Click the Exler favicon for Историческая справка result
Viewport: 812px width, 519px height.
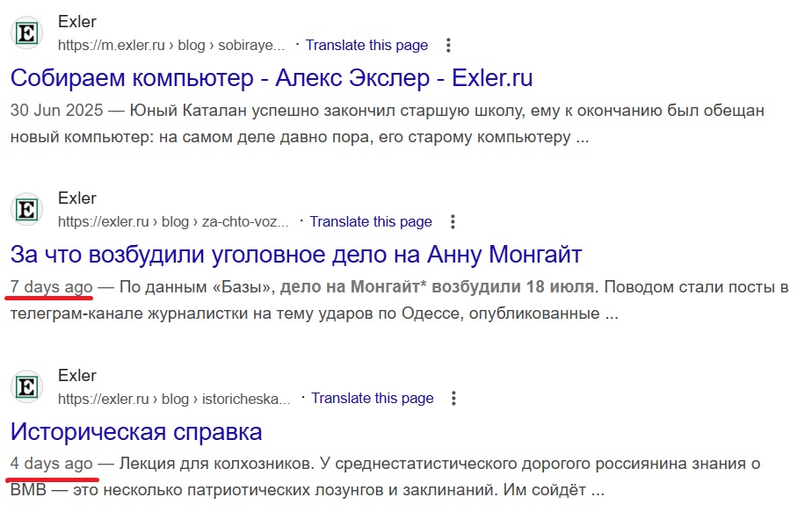[x=27, y=386]
